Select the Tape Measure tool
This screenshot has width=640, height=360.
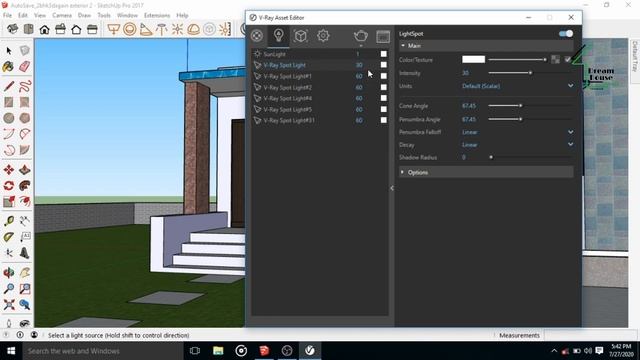pos(9,221)
